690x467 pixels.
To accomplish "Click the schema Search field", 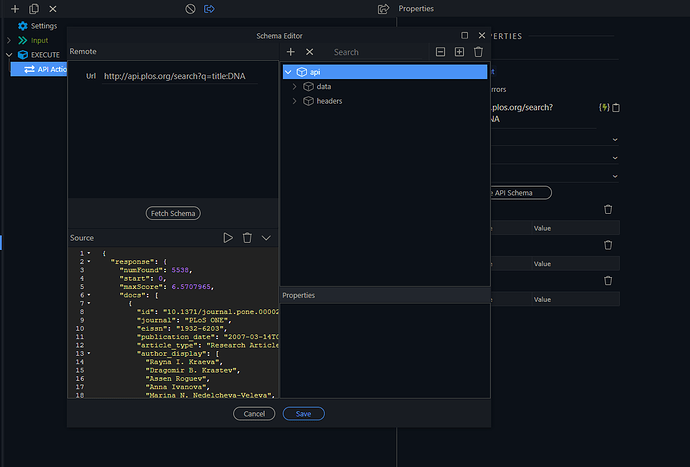I will click(x=378, y=52).
